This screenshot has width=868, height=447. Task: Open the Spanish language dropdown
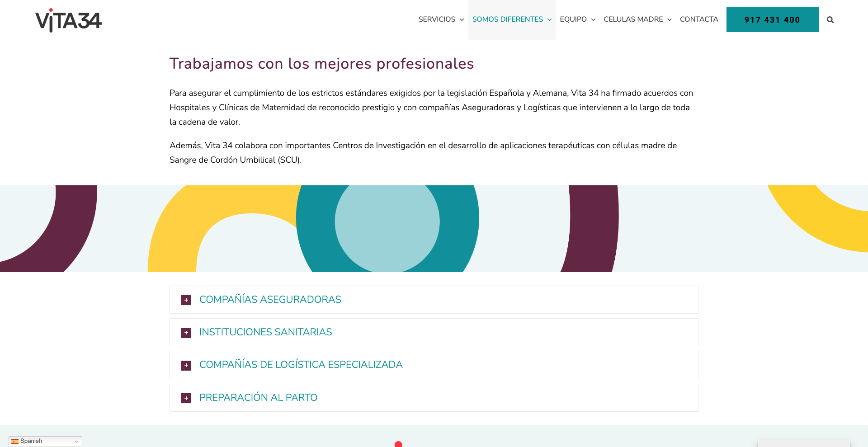[45, 441]
